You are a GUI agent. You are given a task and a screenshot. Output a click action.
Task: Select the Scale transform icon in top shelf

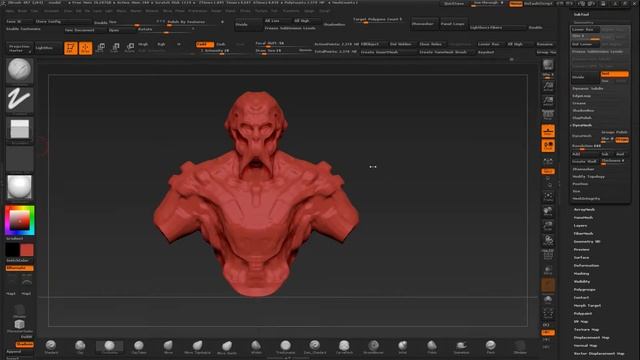[x=115, y=48]
